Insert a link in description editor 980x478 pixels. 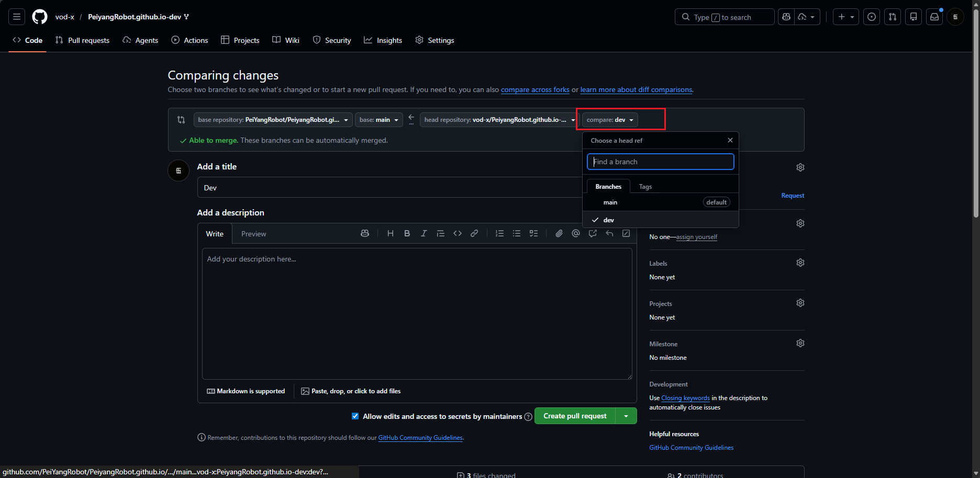click(x=474, y=233)
